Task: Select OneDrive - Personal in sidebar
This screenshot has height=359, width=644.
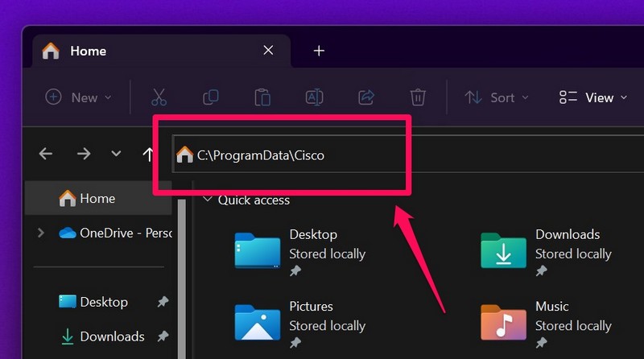Action: tap(115, 233)
